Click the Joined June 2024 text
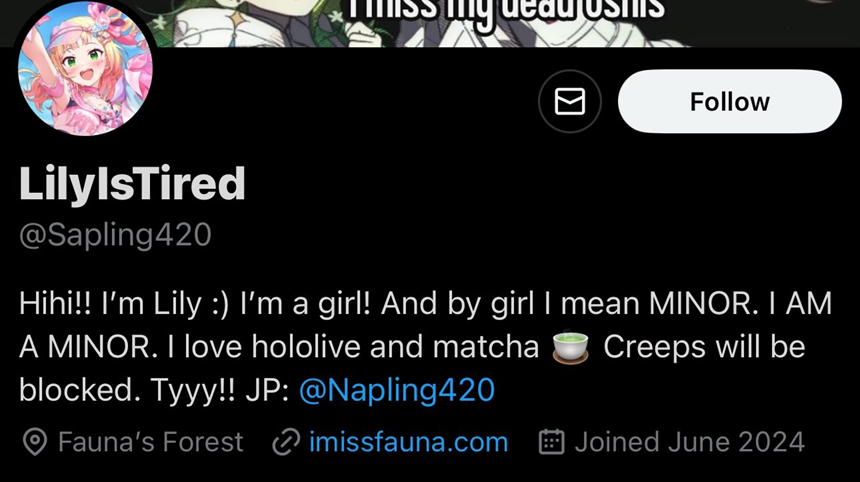 689,442
